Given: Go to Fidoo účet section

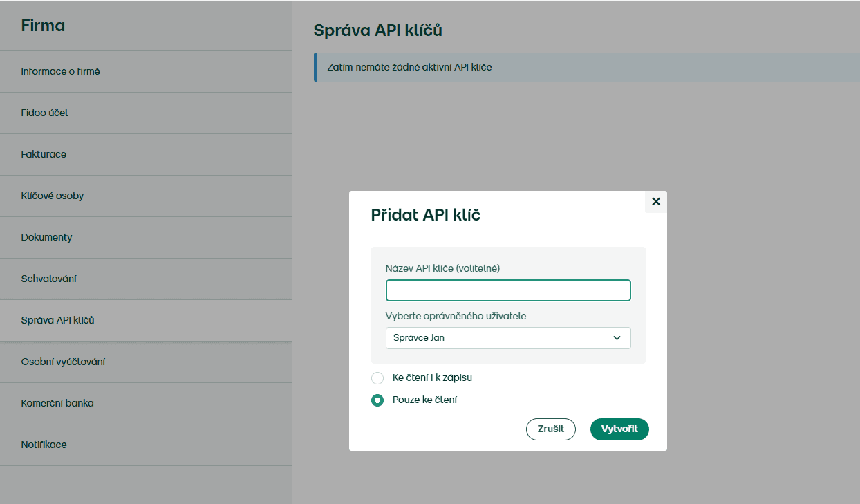Looking at the screenshot, I should (x=45, y=113).
